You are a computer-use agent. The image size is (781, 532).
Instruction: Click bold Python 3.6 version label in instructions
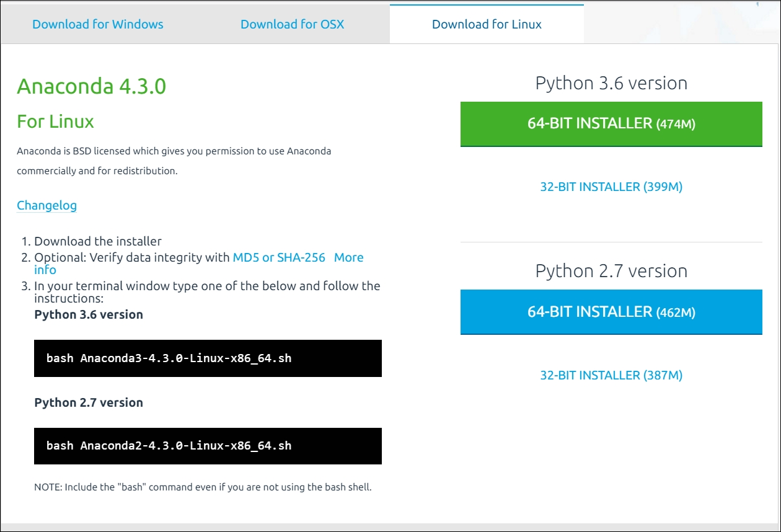tap(89, 314)
